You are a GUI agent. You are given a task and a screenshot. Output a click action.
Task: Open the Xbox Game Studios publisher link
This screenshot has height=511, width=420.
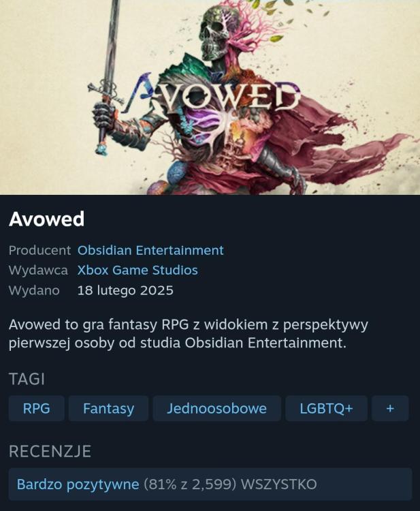[138, 270]
